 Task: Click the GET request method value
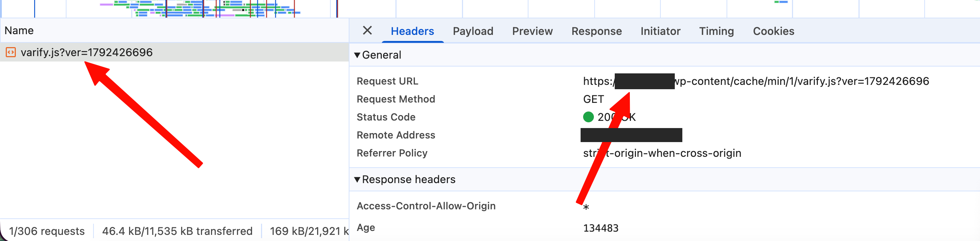[x=594, y=99]
